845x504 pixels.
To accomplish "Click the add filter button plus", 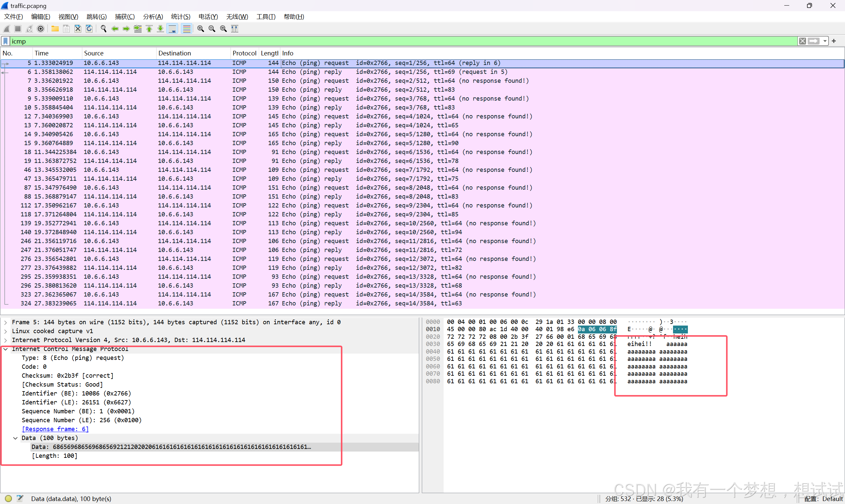I will [833, 41].
